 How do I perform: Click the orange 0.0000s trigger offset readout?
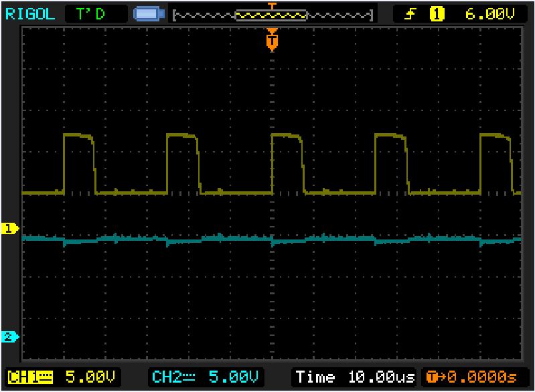coord(471,377)
